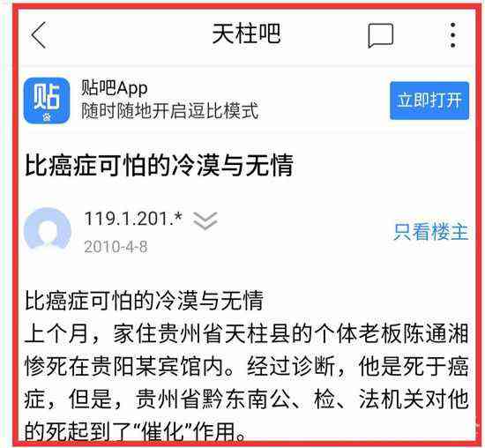The height and width of the screenshot is (448, 485).
Task: Tap the first body line repeating the title
Action: click(144, 301)
